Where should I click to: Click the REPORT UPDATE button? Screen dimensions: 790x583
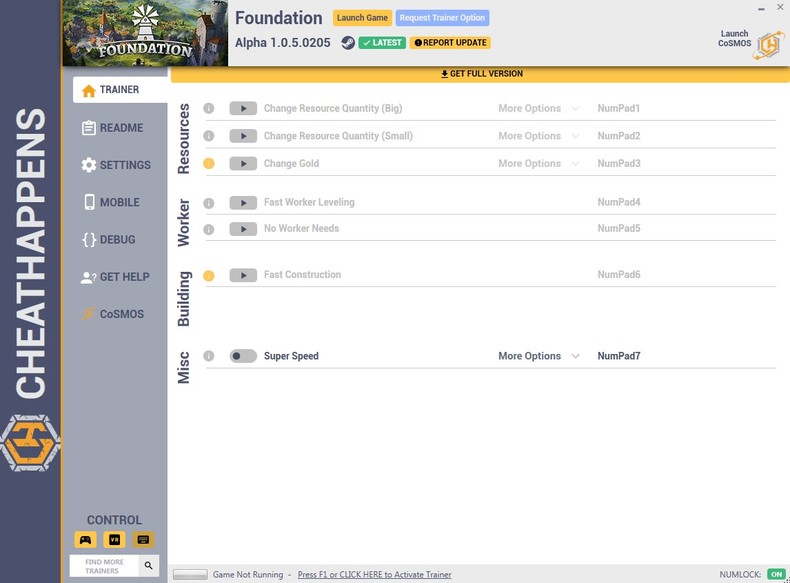point(450,43)
